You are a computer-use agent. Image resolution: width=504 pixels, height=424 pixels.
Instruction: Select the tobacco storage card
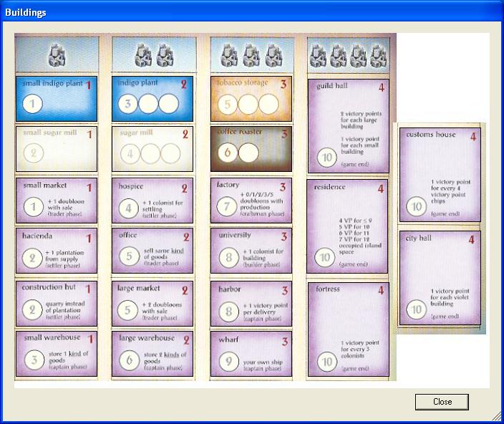(x=251, y=99)
